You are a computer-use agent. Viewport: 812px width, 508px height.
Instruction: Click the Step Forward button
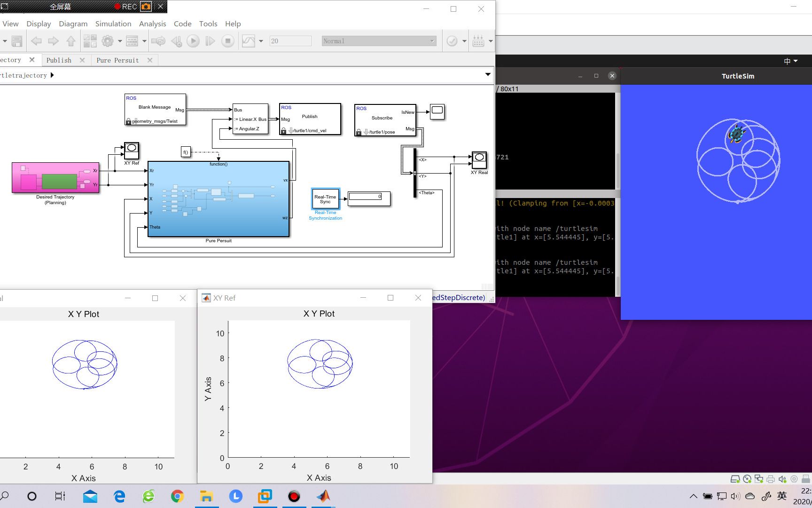210,41
